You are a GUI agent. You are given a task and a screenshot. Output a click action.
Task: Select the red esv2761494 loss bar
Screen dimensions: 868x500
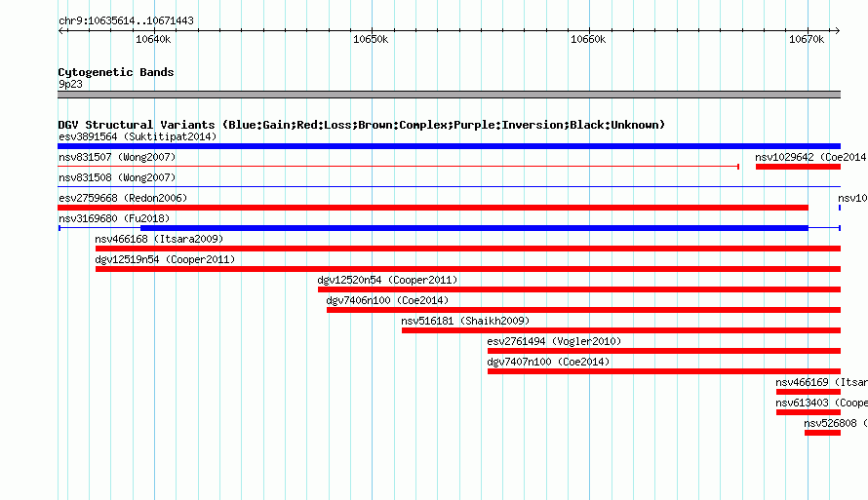click(x=664, y=351)
